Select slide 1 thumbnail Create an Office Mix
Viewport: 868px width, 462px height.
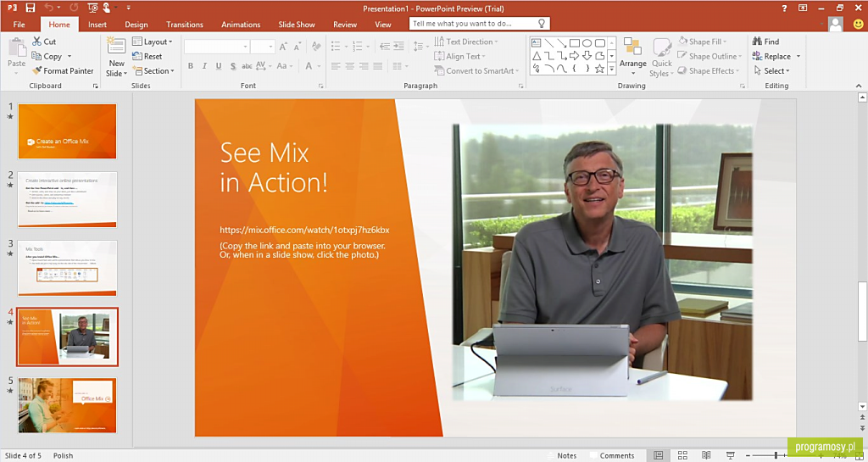point(67,131)
